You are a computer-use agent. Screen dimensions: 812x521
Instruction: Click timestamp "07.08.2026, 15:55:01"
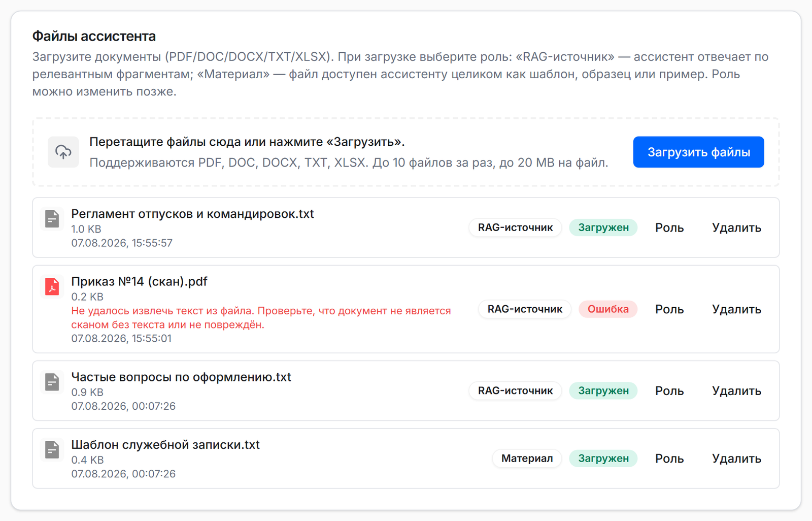[x=121, y=339]
